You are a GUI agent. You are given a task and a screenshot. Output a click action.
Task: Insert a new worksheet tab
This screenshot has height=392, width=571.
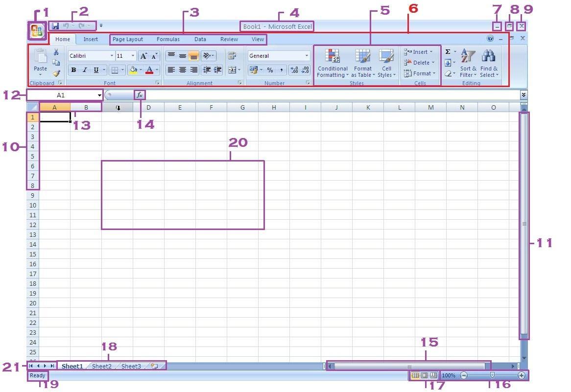(x=154, y=366)
